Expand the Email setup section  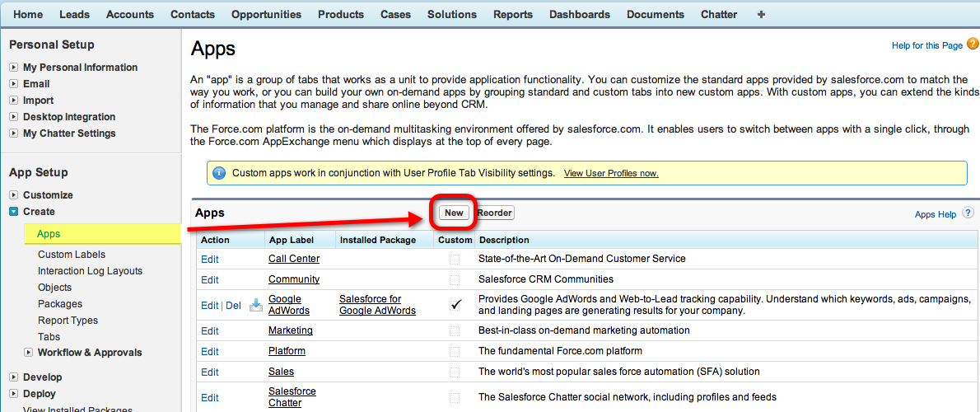(x=14, y=84)
